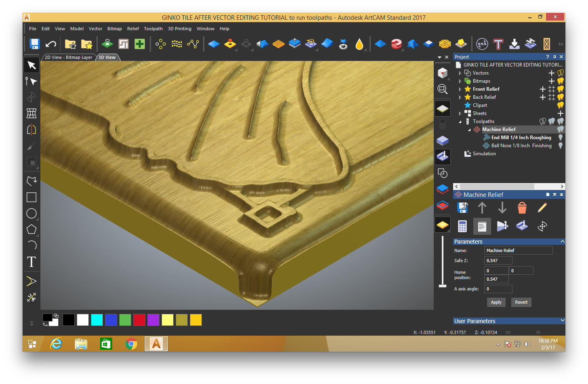Click the Safe Z input field
Viewport: 588px width, 384px height.
coord(498,261)
